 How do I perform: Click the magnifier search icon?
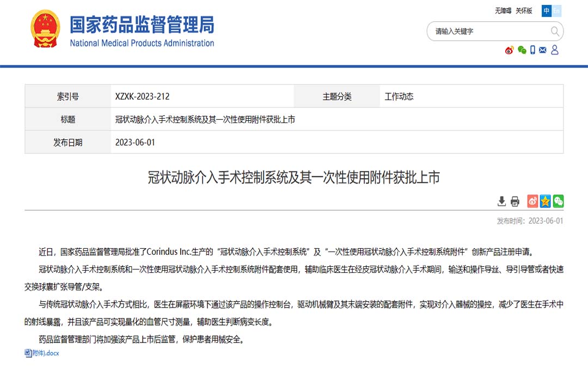point(555,31)
